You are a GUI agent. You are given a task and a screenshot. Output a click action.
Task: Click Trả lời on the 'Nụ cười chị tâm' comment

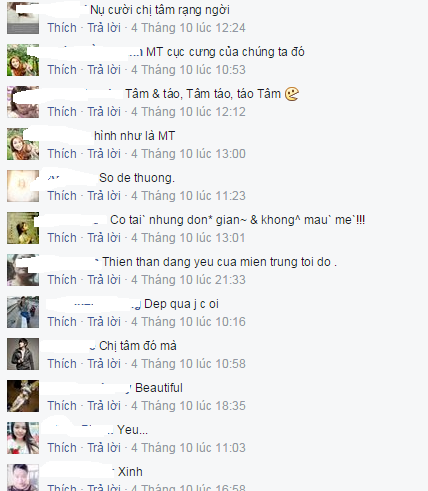coord(104,28)
